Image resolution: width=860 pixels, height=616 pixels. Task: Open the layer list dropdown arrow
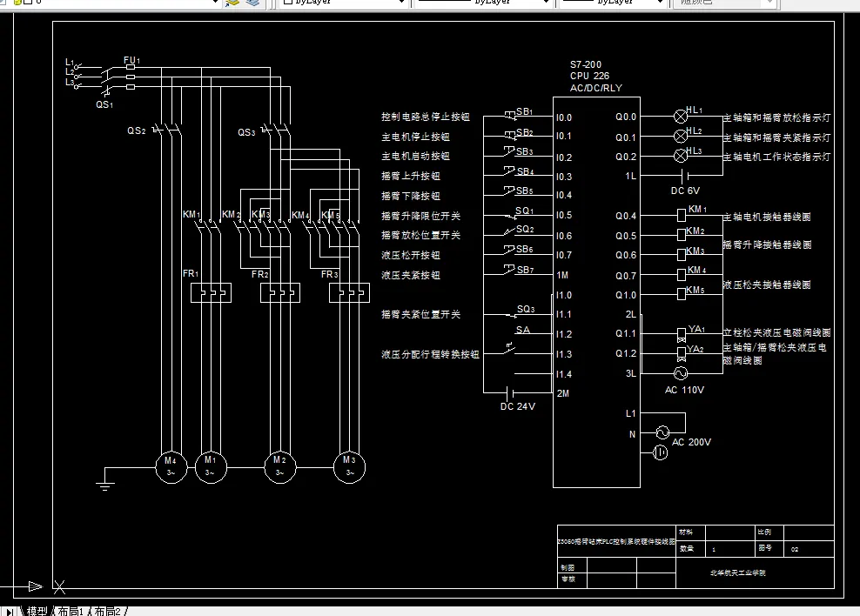(x=216, y=3)
